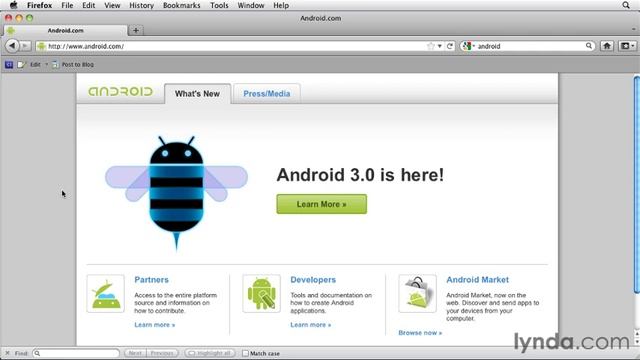
Task: Select the Android.com browser tab
Action: (65, 30)
